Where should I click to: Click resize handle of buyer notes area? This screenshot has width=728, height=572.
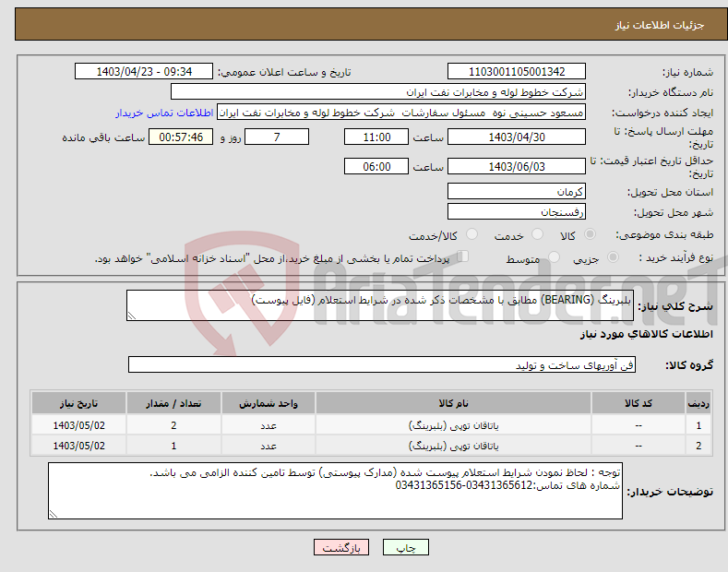coord(54,514)
